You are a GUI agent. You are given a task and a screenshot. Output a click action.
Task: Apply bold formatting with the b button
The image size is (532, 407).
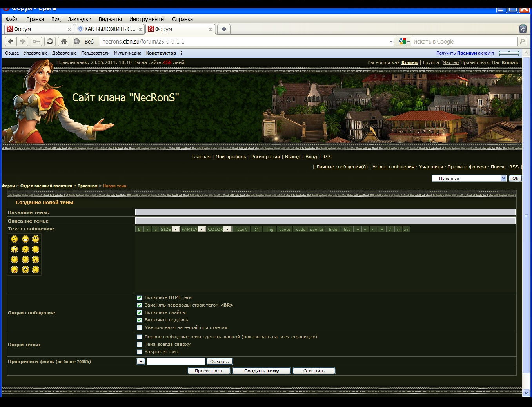139,230
